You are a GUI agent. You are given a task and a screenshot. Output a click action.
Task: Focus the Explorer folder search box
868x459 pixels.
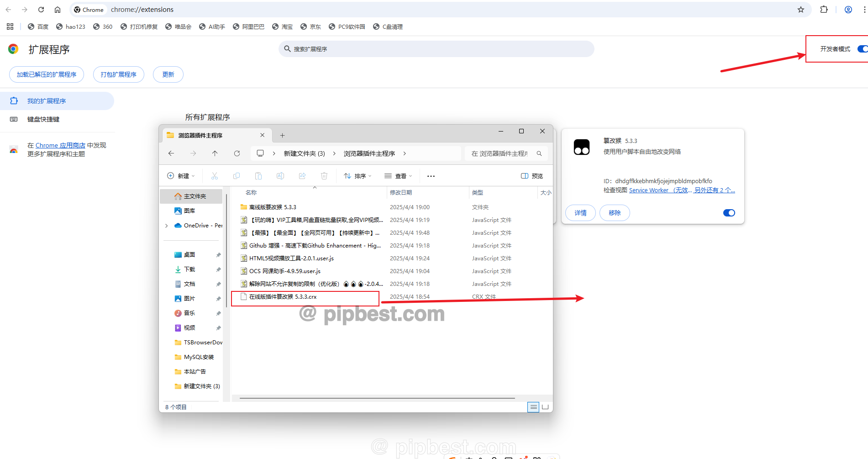tap(506, 153)
